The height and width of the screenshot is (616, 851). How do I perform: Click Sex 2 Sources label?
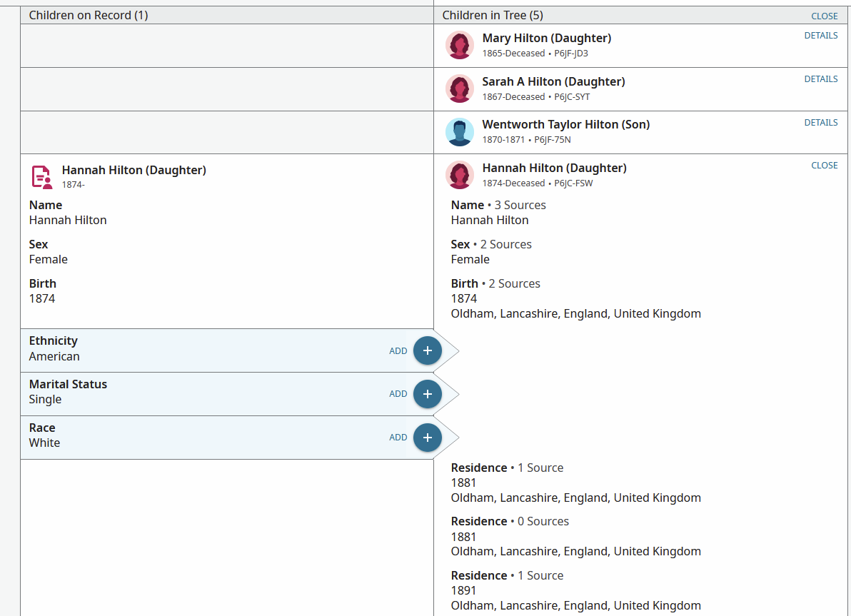[x=491, y=244]
